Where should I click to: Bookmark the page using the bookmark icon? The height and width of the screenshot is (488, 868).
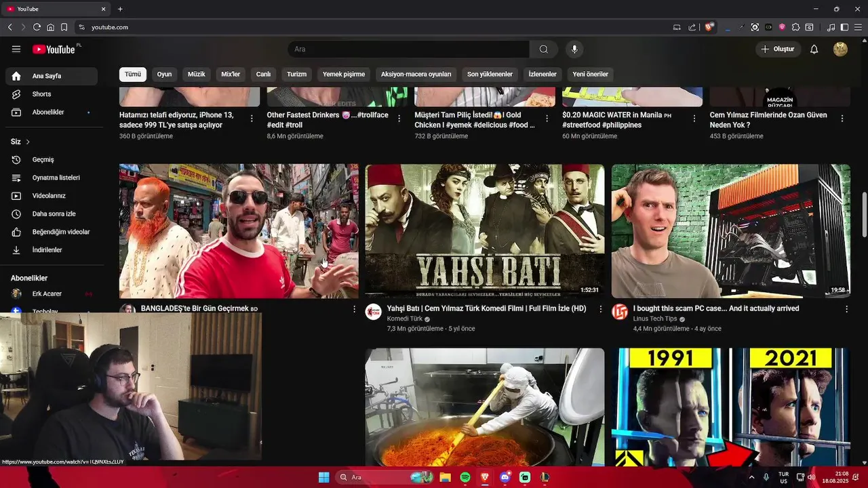(64, 27)
